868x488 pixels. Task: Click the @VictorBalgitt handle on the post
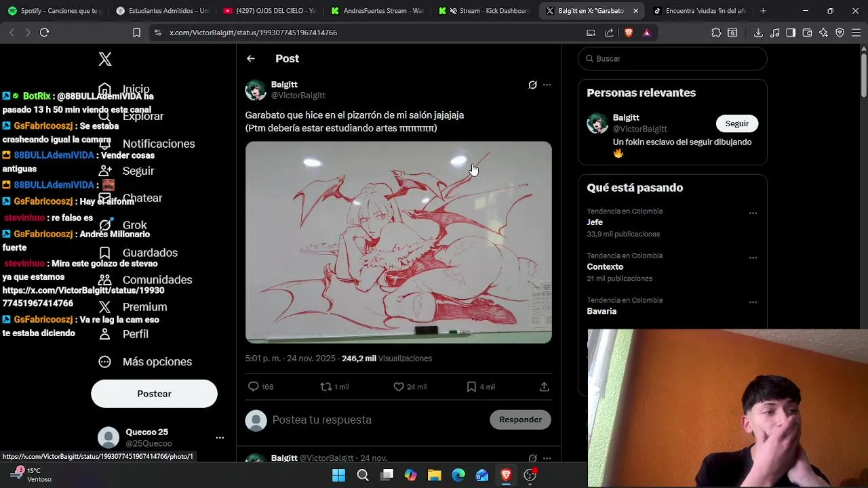[x=298, y=96]
